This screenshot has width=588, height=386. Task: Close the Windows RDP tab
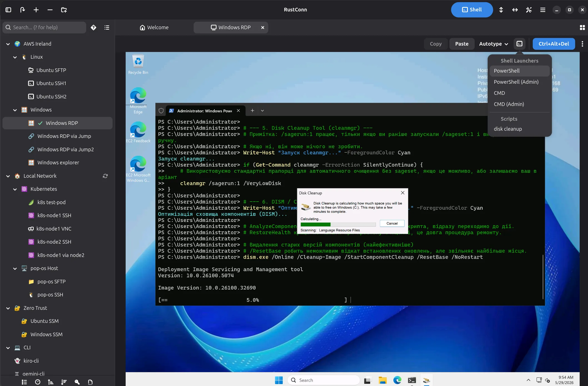point(262,28)
